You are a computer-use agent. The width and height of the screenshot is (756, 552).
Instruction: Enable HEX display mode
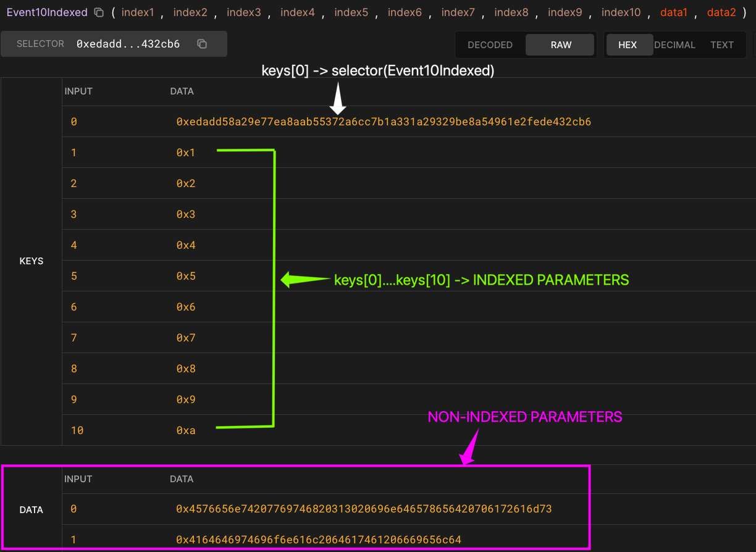[x=628, y=44]
